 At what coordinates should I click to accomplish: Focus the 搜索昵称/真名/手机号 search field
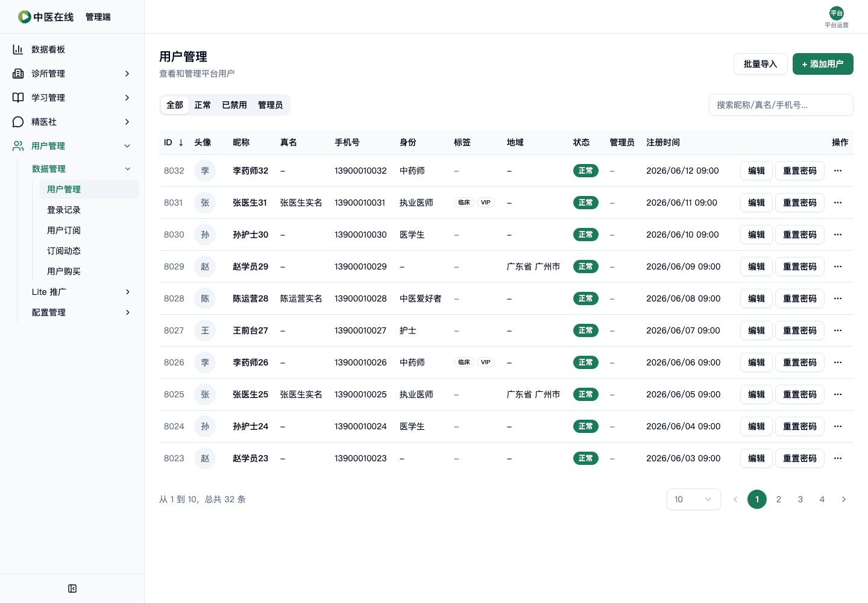click(781, 105)
